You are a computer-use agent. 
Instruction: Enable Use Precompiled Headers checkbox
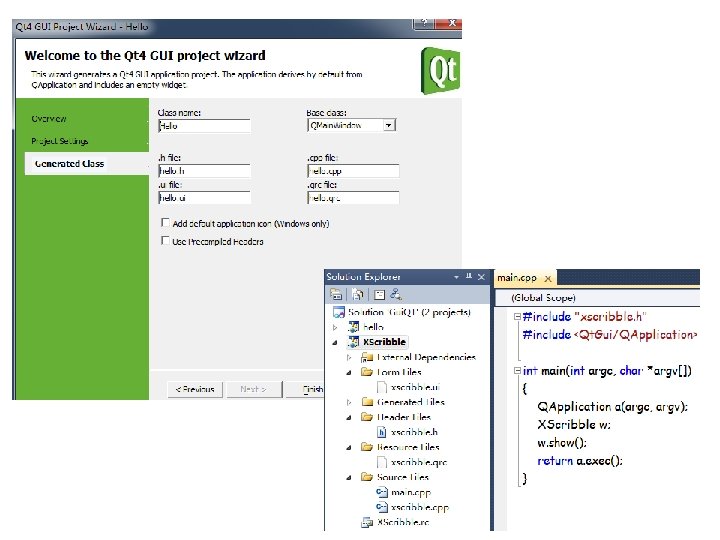point(165,241)
